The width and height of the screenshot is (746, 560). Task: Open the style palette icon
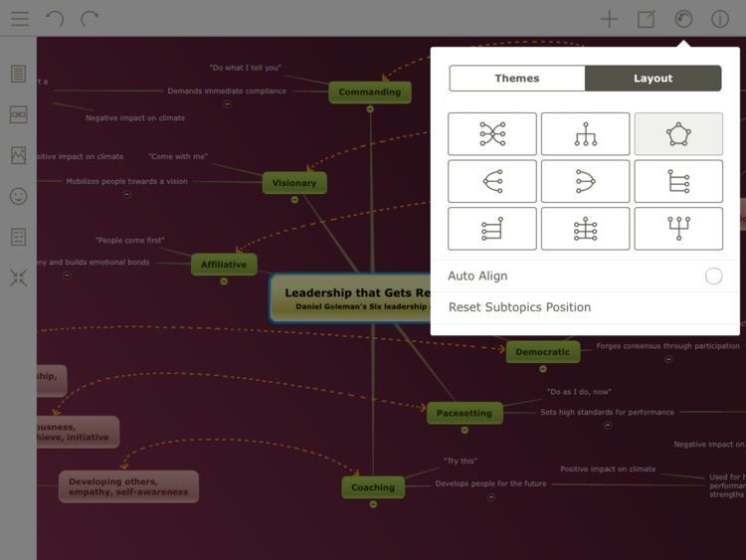pos(683,19)
